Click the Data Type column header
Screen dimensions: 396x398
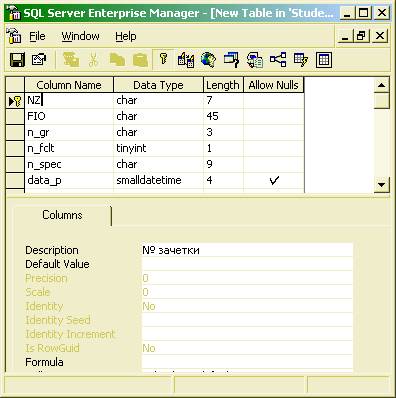158,85
